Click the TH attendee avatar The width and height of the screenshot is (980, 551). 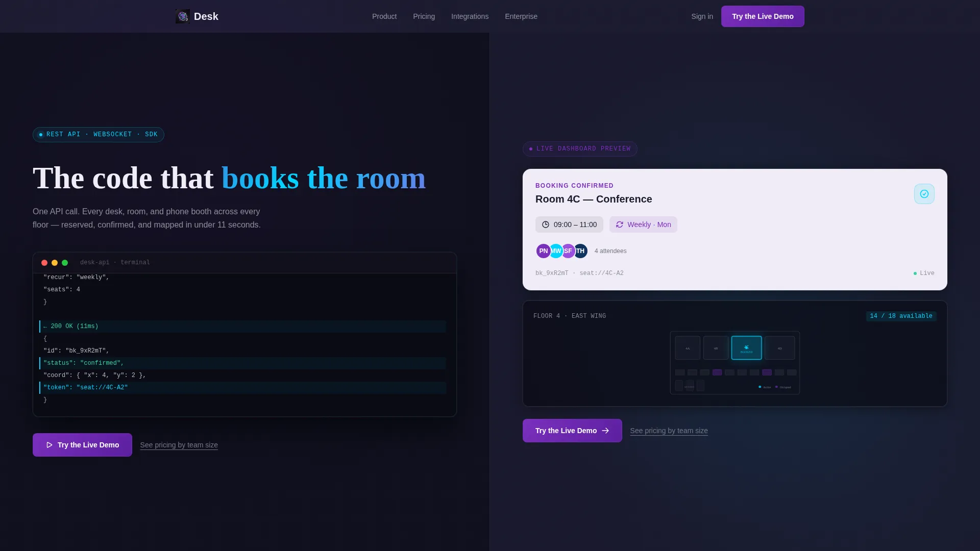580,251
